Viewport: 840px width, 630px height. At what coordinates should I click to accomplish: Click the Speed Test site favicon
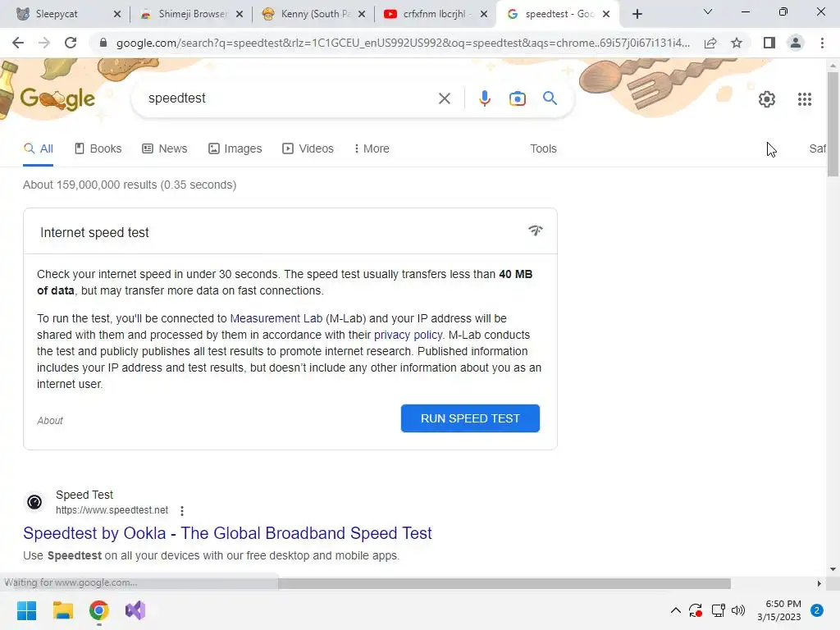pyautogui.click(x=34, y=502)
